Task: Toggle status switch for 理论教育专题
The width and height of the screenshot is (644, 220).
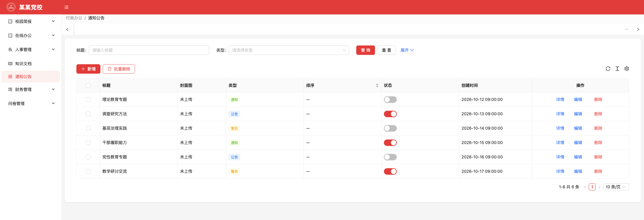Action: [390, 100]
